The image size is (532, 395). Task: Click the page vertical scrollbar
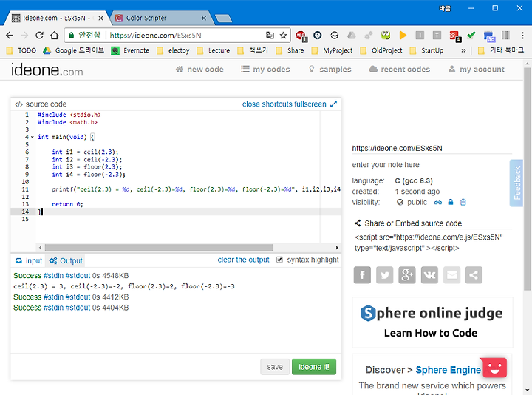pos(528,179)
